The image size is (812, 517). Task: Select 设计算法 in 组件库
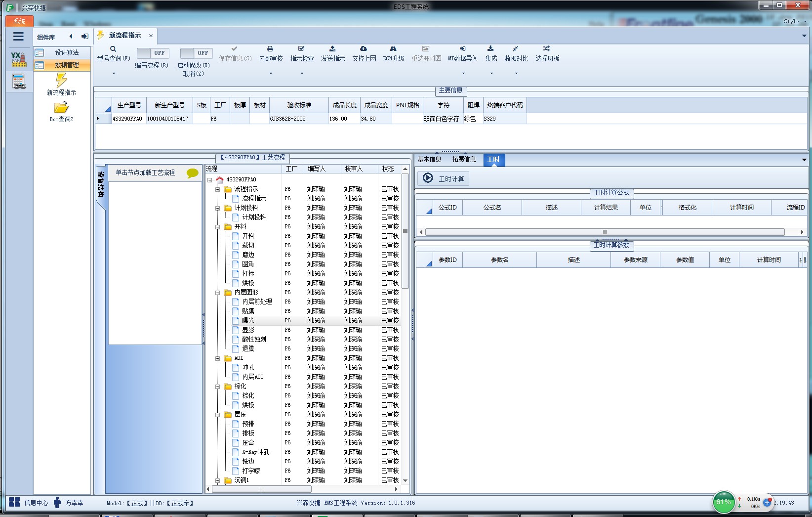pos(62,52)
